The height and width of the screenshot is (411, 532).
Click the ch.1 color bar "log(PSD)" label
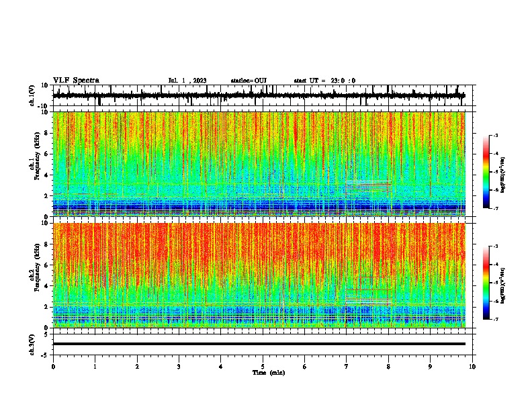pos(502,175)
